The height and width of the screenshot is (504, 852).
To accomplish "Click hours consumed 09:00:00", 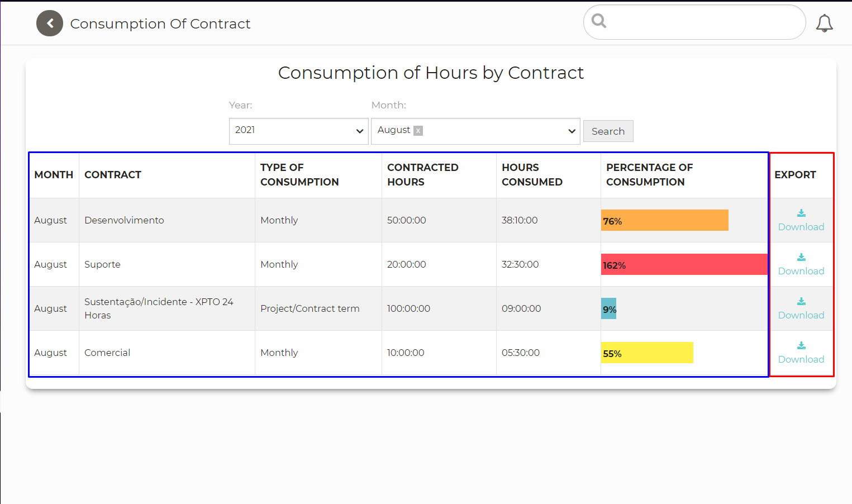I will point(521,308).
